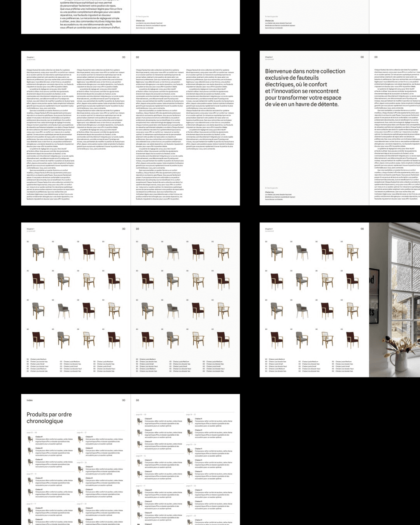Click the chair icon next to page 18 — 22
Viewport: 420px width, 525px height.
point(80,440)
